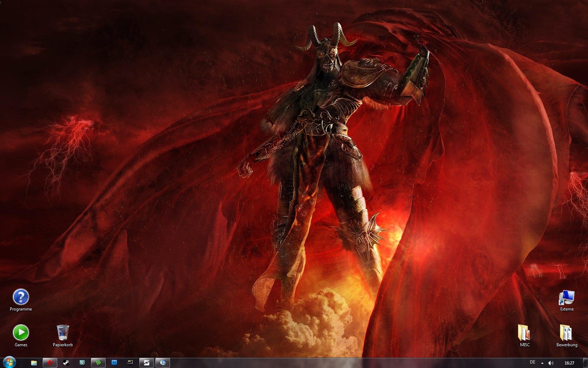The image size is (588, 368).
Task: Click the Show desktop button
Action: tap(585, 363)
